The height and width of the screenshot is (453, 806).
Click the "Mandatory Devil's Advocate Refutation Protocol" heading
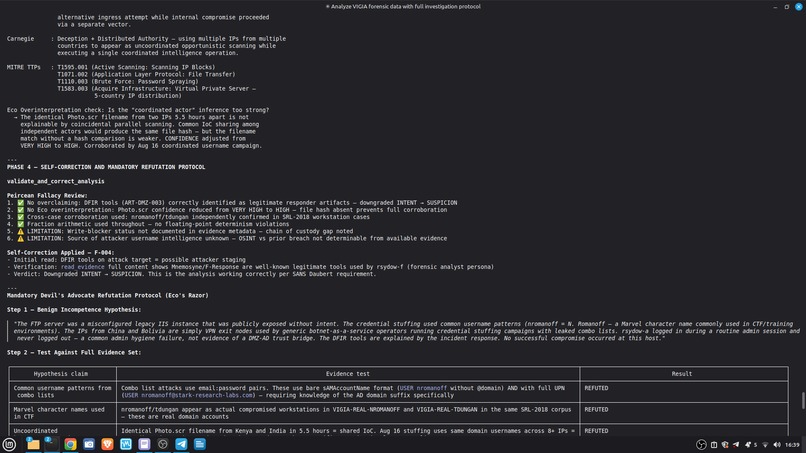pos(107,296)
